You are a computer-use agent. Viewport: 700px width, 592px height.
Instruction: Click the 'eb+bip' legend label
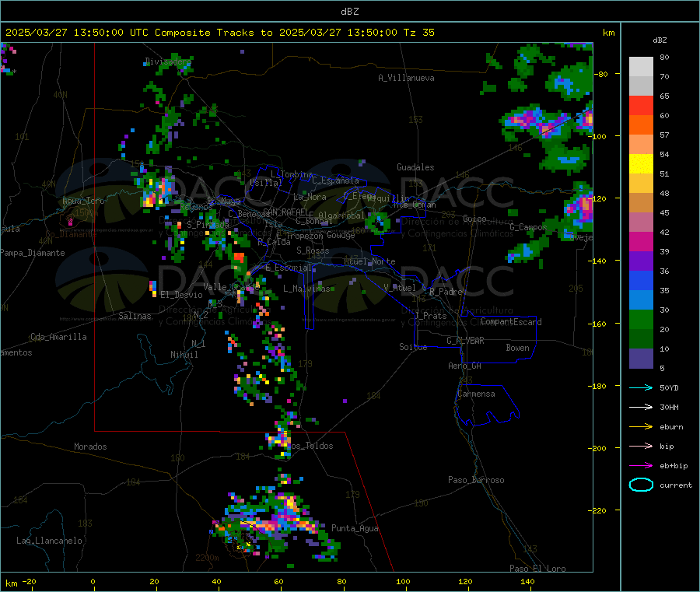tap(674, 466)
